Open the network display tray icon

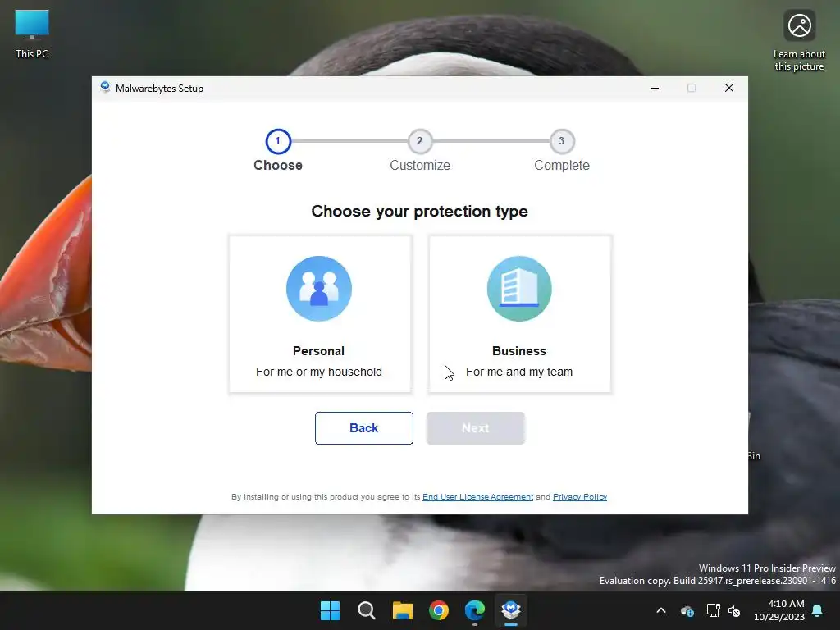pos(713,610)
